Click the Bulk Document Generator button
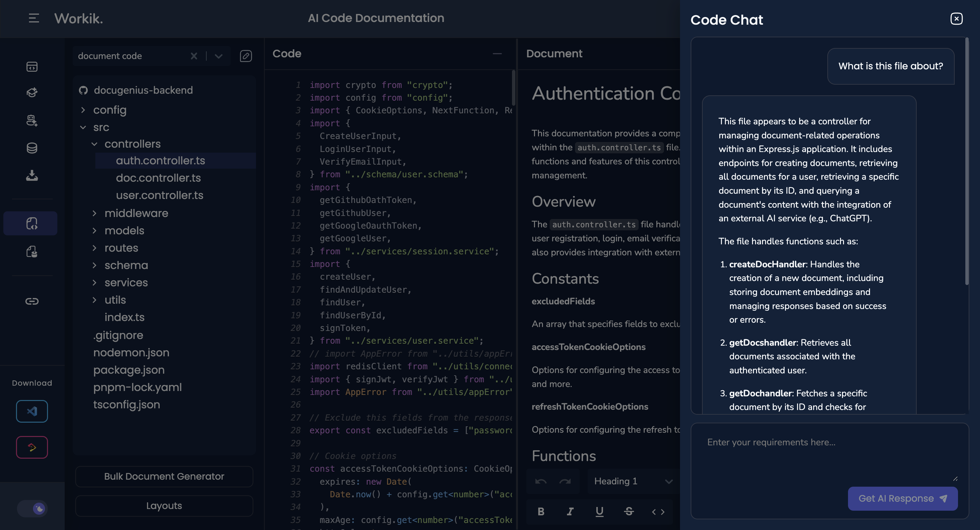This screenshot has height=530, width=980. [164, 476]
